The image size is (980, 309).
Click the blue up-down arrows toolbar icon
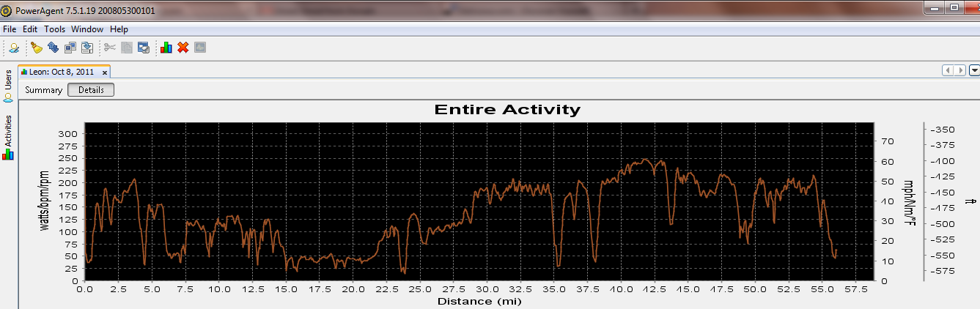coord(53,48)
